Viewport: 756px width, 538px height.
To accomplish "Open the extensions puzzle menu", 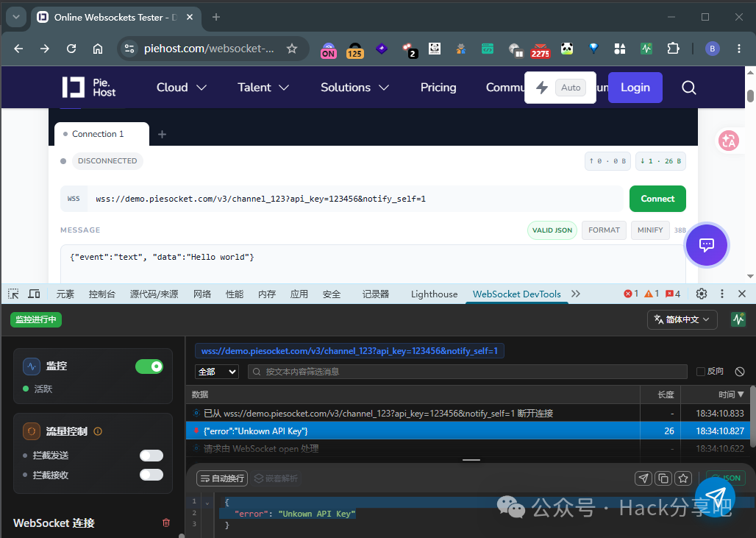I will [673, 49].
